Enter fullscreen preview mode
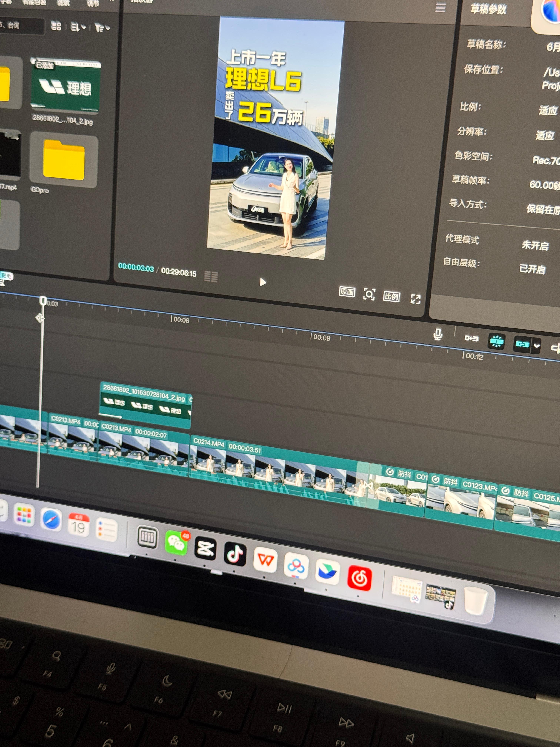This screenshot has height=747, width=560. coord(415,299)
